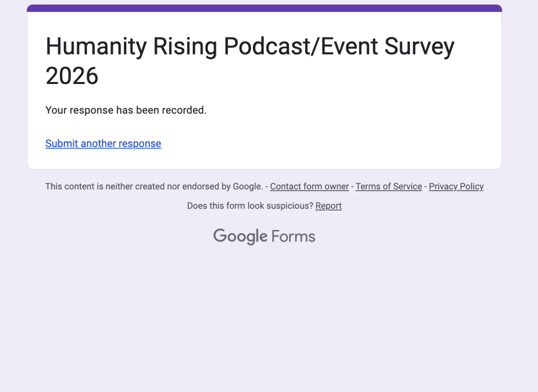Click the word "Survey" in the form title
Viewport: 538px width, 392px height.
coord(419,46)
